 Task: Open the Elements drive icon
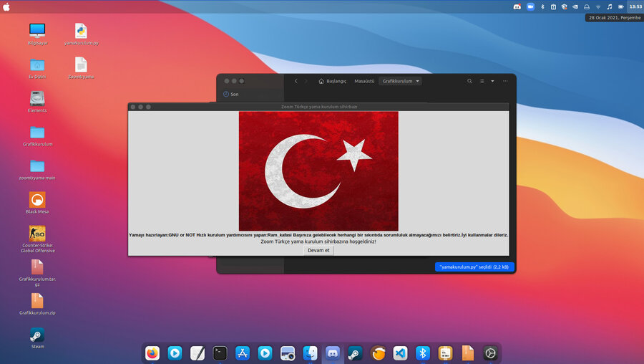(37, 102)
